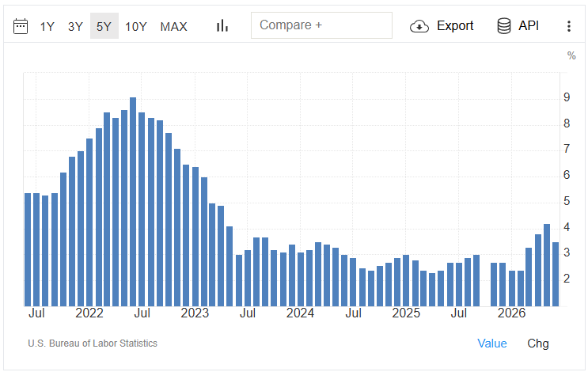Click the API button label
Viewport: 588px width, 372px height.
(x=529, y=25)
